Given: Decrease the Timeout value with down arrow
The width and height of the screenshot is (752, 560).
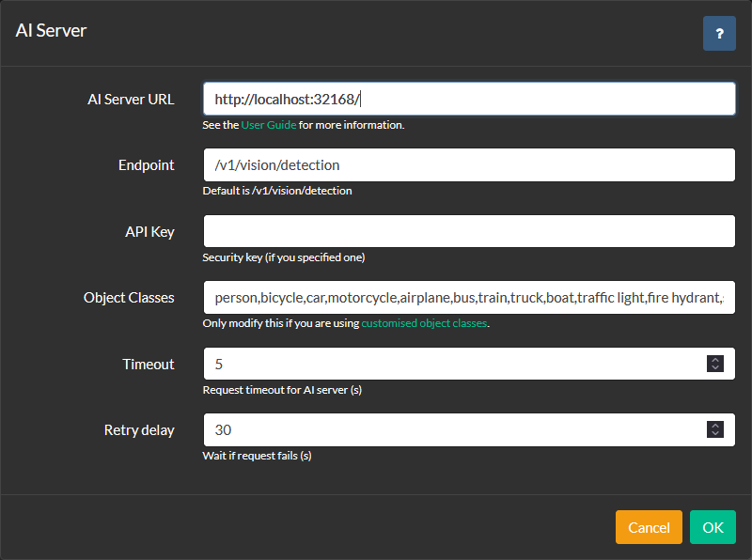Looking at the screenshot, I should 715,367.
